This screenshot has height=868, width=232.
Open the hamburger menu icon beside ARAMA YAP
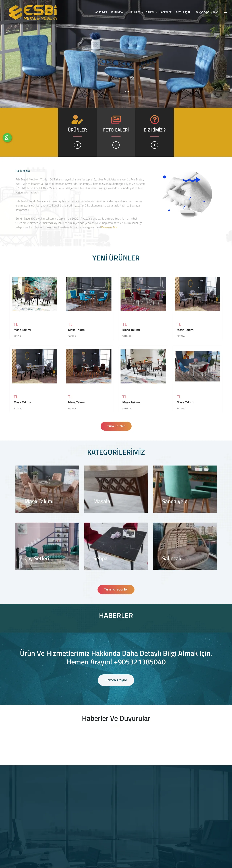coord(224,12)
